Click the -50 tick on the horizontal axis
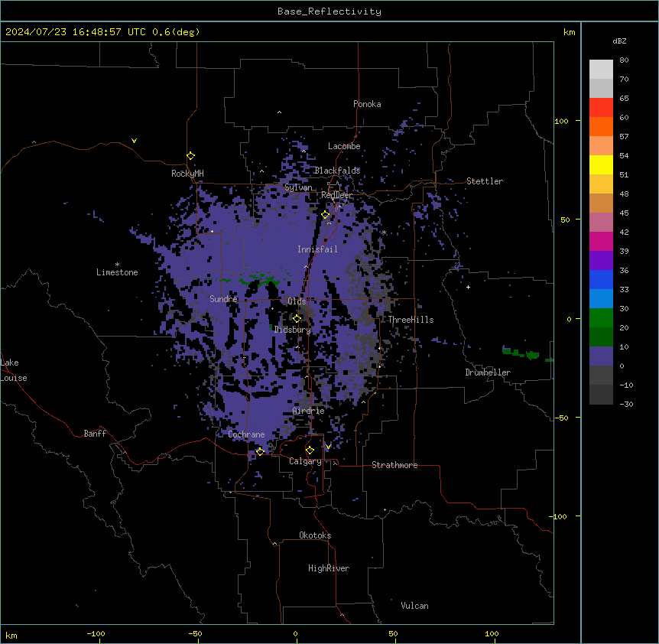The image size is (659, 644). (196, 634)
